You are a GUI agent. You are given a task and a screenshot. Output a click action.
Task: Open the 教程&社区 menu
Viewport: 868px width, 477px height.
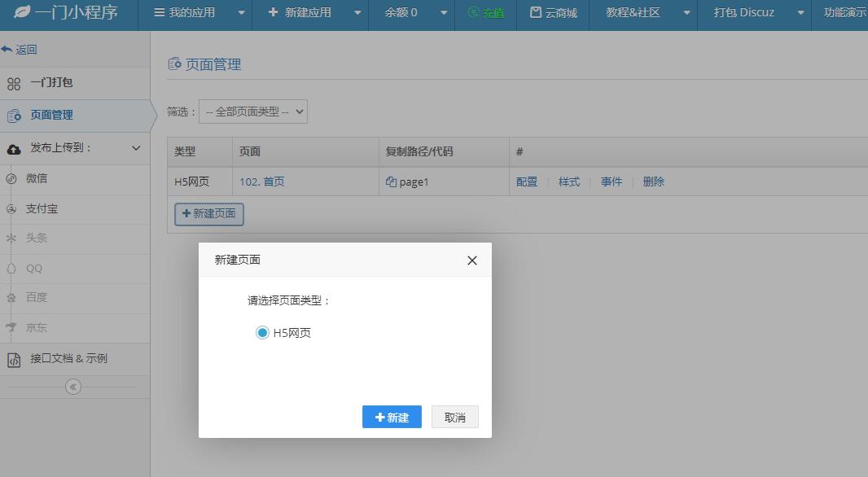click(633, 12)
